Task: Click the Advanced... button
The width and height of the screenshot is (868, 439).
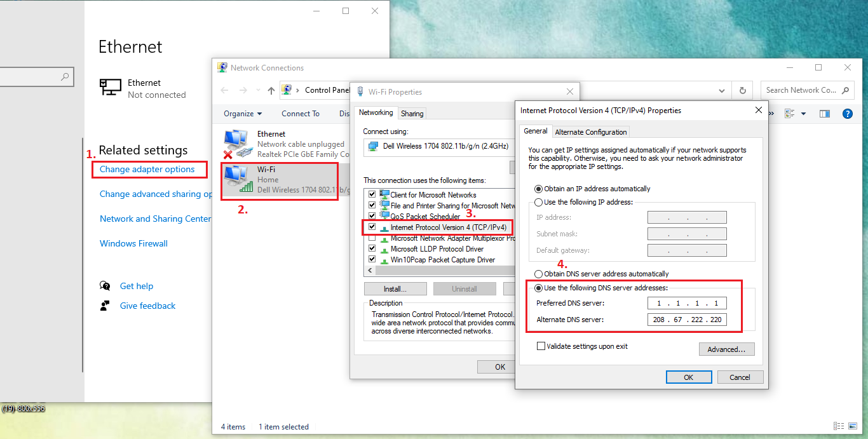Action: [726, 349]
